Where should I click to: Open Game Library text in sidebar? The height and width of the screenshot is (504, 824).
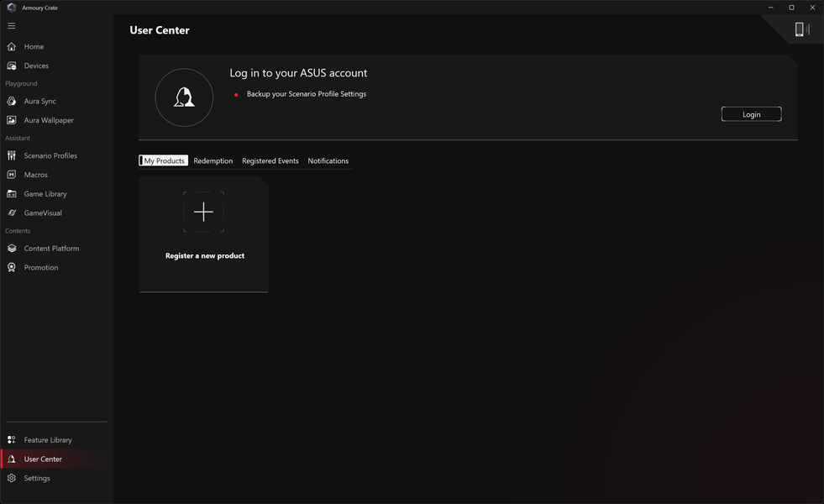(45, 194)
